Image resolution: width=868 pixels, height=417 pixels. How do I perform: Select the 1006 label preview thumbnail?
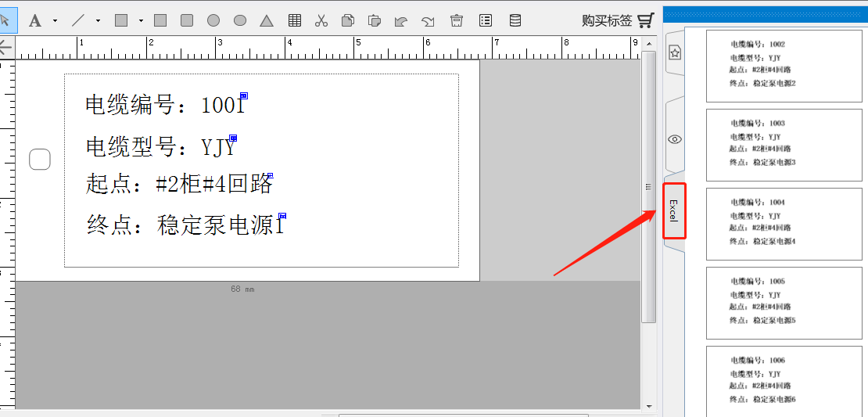click(784, 381)
